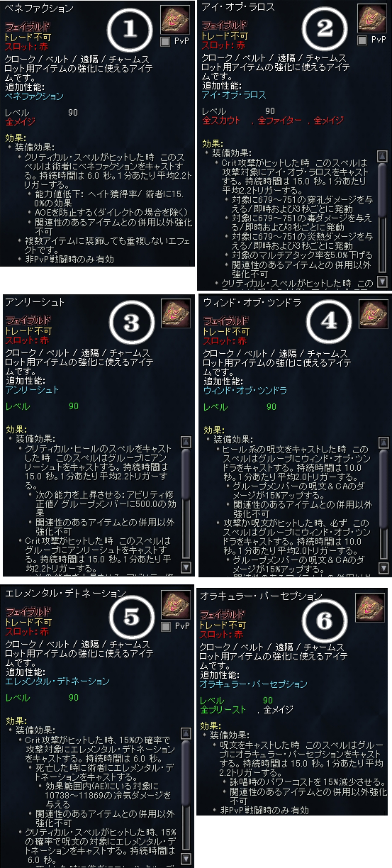
Task: Check PvP box on エレメンタル・デトネーション panel
Action: pyautogui.click(x=166, y=628)
